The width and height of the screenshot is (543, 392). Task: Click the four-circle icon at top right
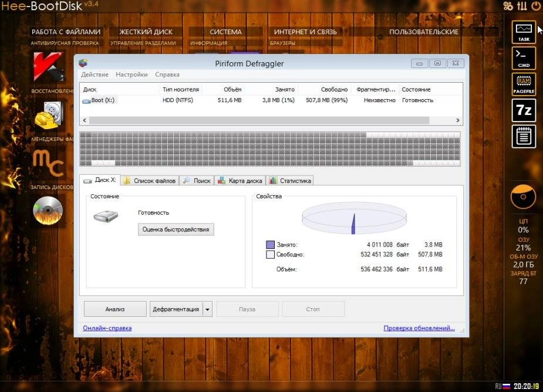coord(508,5)
